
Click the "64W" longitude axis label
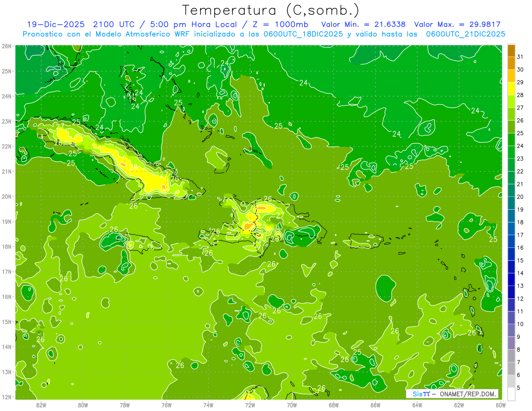[417, 404]
